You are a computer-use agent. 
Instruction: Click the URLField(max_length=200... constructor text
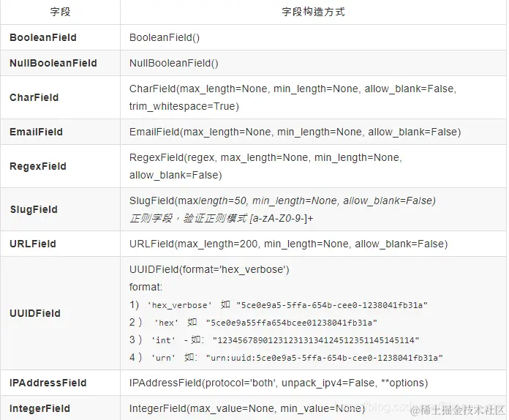288,244
